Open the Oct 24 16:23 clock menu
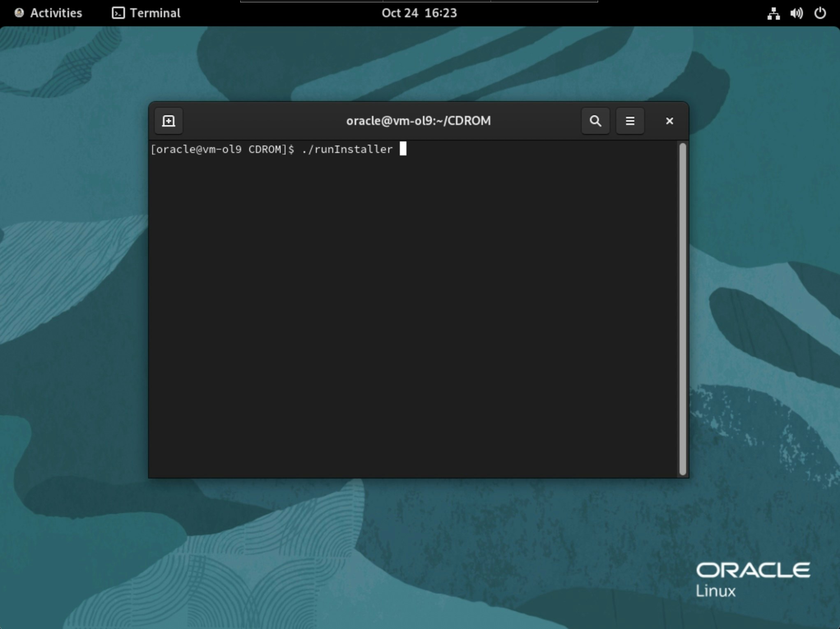 [x=419, y=13]
